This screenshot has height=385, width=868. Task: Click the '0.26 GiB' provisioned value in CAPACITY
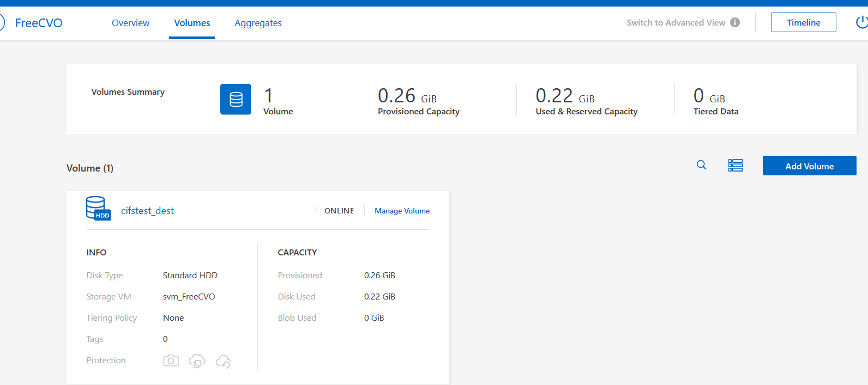379,276
